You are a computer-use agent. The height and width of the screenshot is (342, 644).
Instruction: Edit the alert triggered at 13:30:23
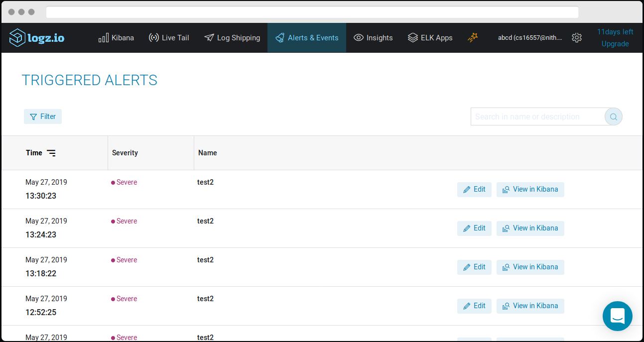click(475, 190)
